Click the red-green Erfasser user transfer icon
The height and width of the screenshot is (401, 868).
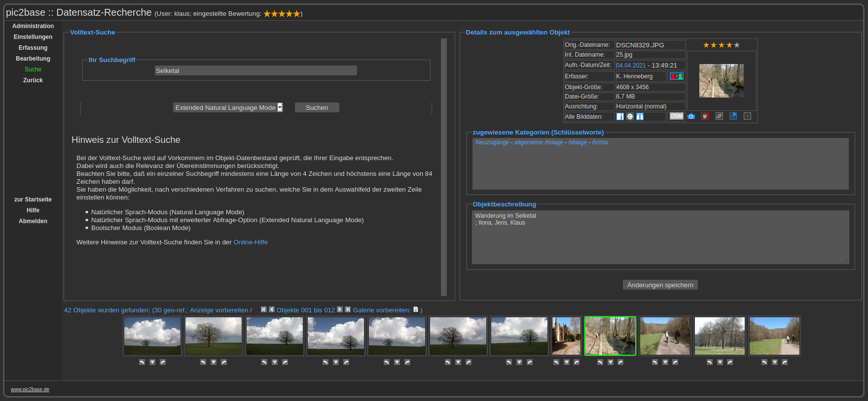(x=676, y=76)
